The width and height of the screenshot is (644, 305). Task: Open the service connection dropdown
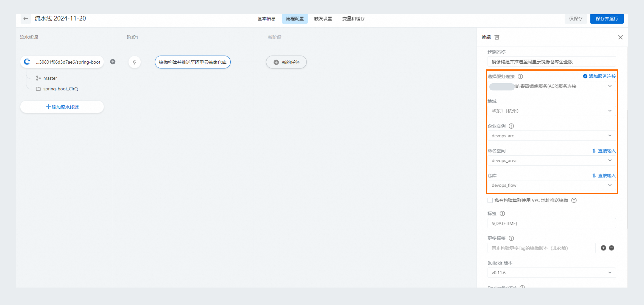551,86
